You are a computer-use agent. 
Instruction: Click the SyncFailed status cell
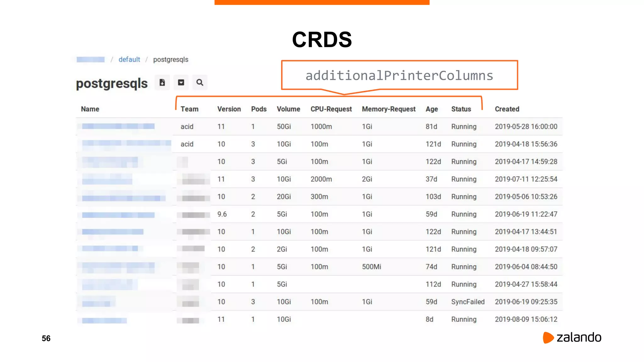point(468,302)
